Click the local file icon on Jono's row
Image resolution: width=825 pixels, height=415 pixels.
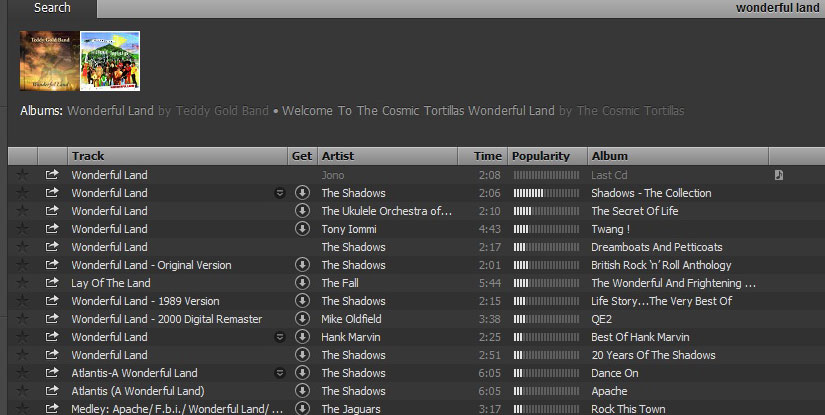click(x=779, y=175)
